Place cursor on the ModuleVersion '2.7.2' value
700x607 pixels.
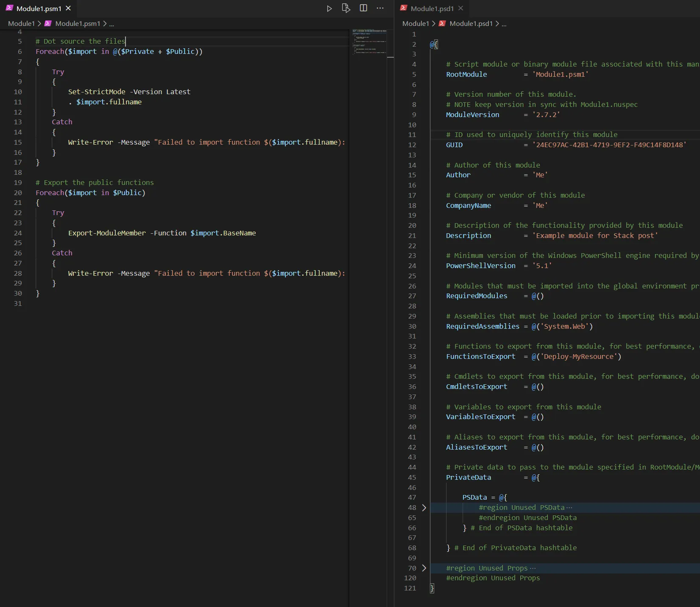[546, 115]
